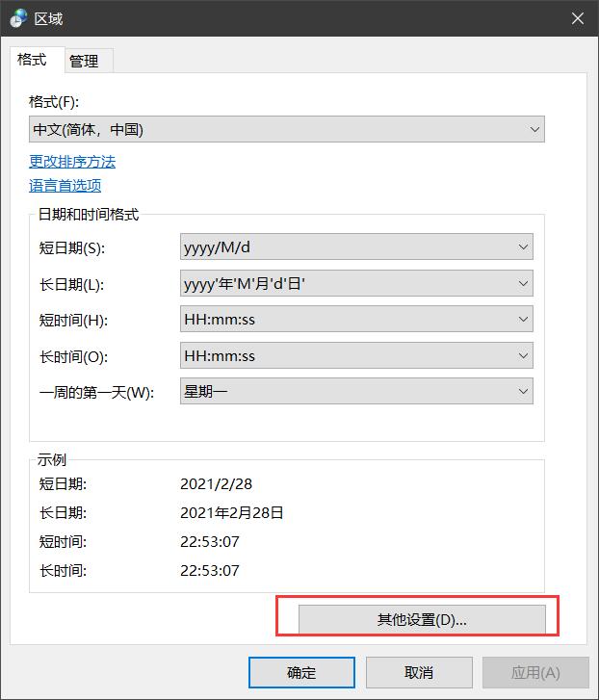Click the 其他设置(D)... button
This screenshot has width=599, height=700.
coord(422,620)
